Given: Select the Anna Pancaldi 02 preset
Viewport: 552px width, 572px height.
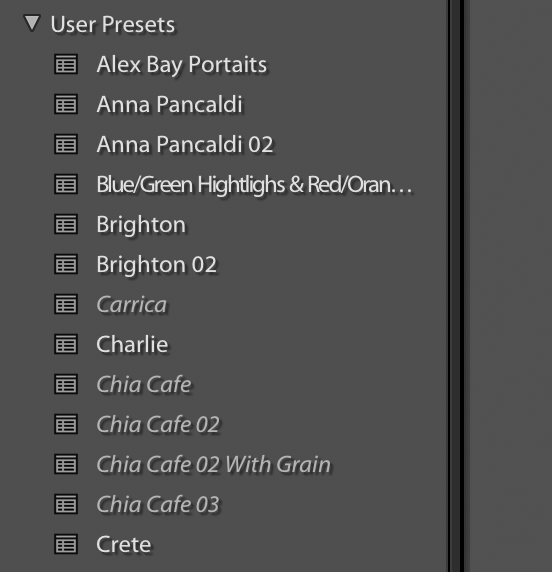Looking at the screenshot, I should point(185,144).
